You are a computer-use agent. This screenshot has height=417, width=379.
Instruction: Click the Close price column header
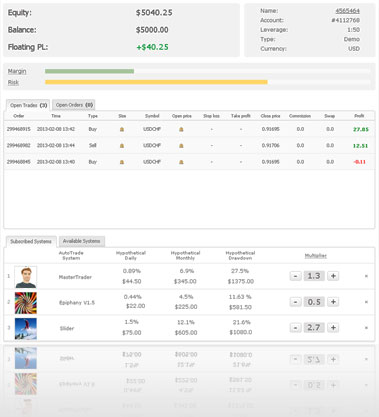coord(270,116)
